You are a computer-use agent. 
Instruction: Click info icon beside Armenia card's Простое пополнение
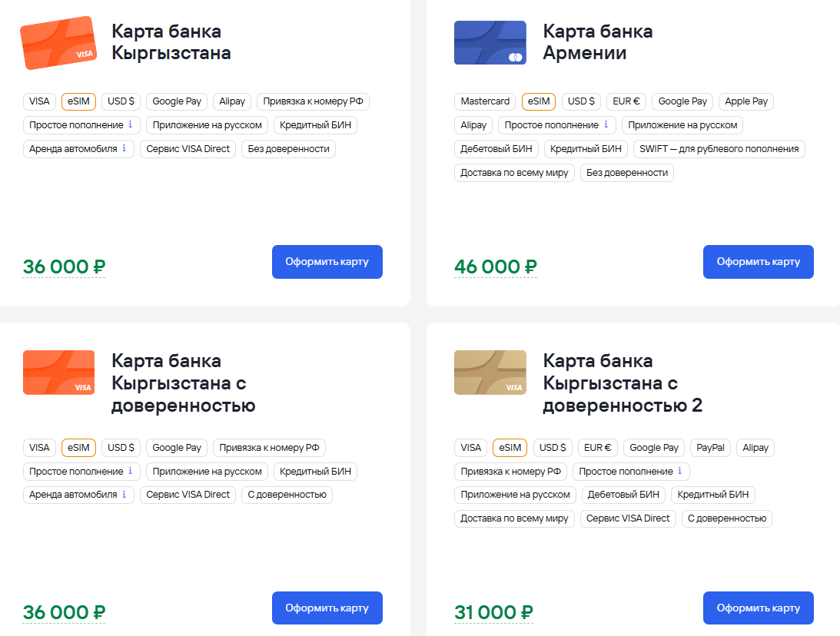pos(606,124)
